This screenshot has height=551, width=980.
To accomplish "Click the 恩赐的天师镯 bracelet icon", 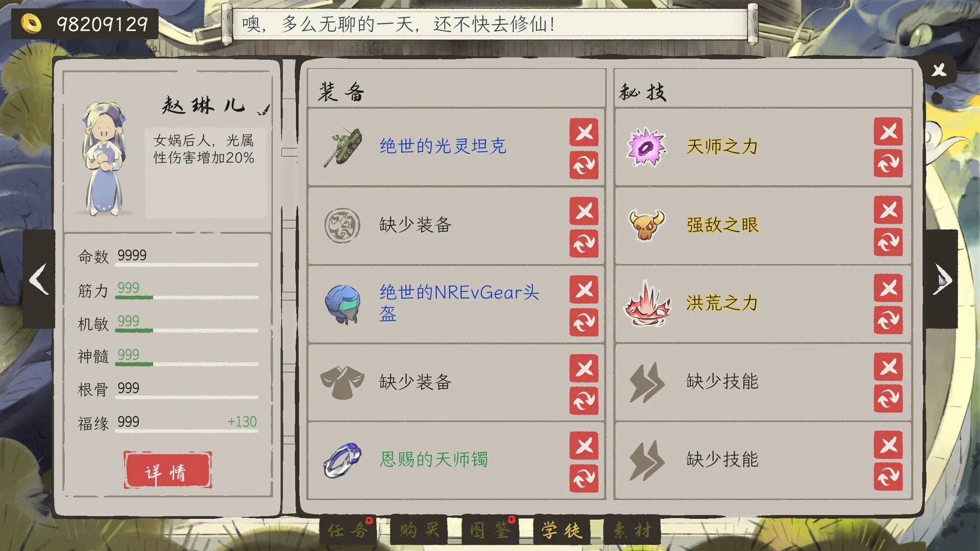I will click(x=342, y=460).
